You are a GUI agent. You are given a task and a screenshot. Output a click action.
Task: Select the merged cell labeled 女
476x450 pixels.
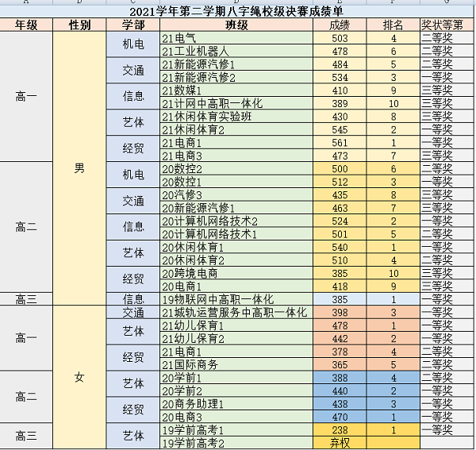(79, 377)
